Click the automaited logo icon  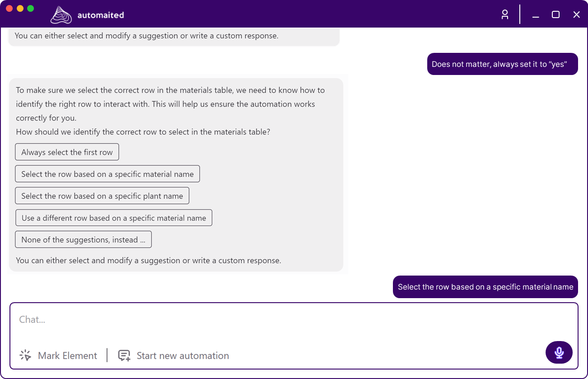click(x=61, y=15)
